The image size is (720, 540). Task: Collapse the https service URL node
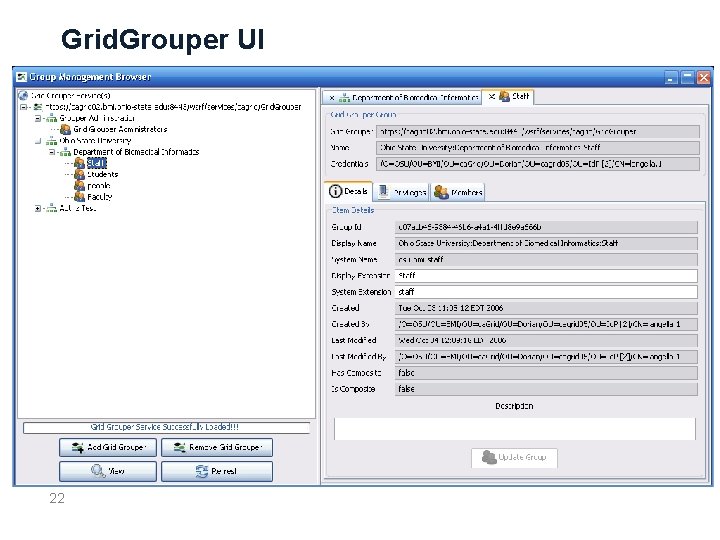pyautogui.click(x=23, y=107)
